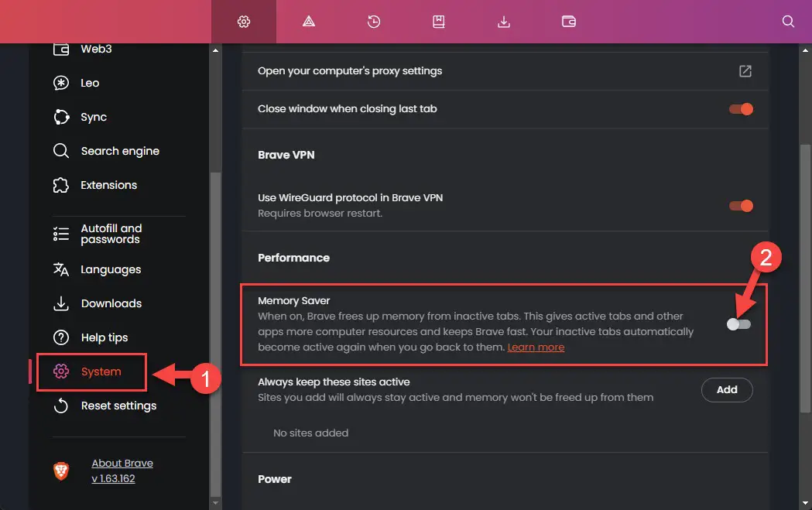
Task: Click the Always keep these sites active label
Action: (334, 382)
